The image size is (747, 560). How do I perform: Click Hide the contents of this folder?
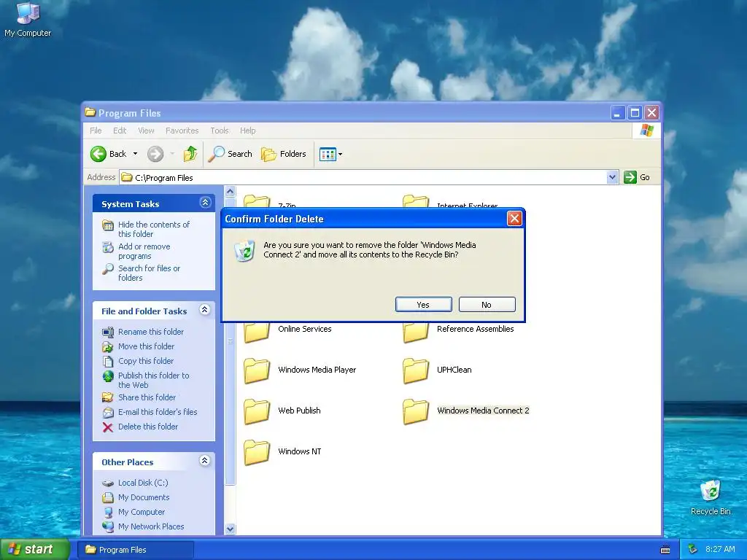coord(153,229)
